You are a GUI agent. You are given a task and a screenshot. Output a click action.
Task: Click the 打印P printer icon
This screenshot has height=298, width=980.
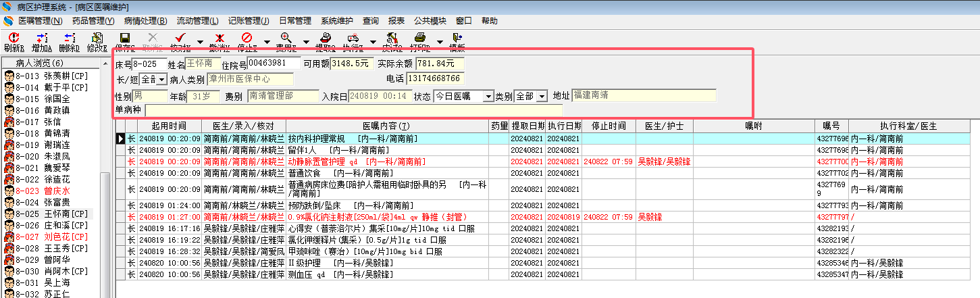419,38
